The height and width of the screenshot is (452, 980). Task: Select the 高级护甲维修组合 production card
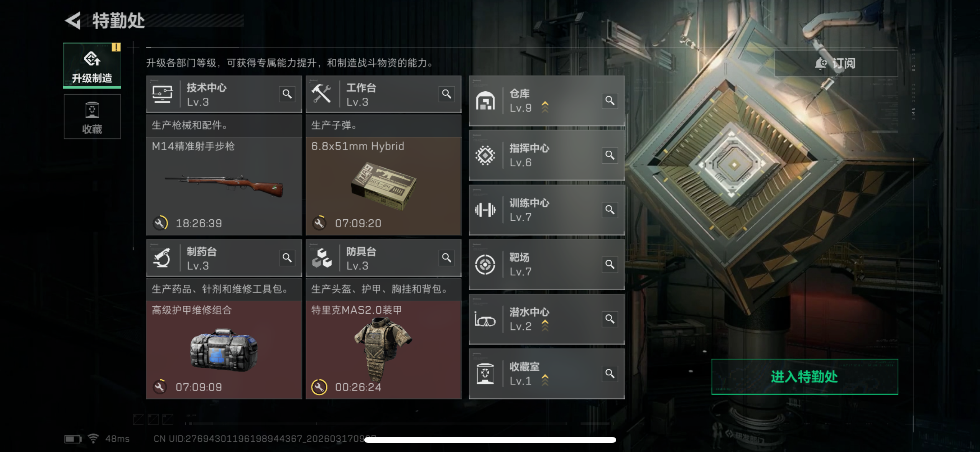tap(224, 350)
